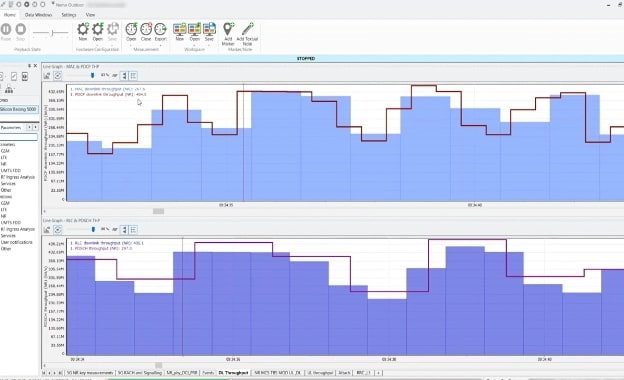Image resolution: width=624 pixels, height=380 pixels.
Task: Click the checked document icon in side panel
Action: click(x=14, y=76)
